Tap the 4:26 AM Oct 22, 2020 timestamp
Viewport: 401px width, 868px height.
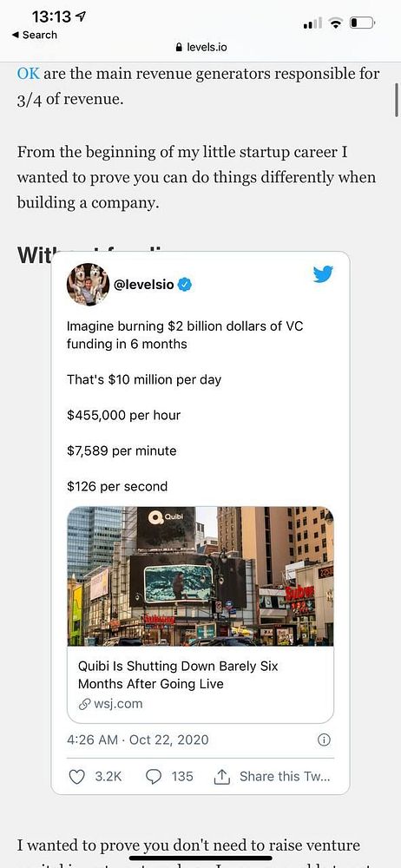[138, 740]
